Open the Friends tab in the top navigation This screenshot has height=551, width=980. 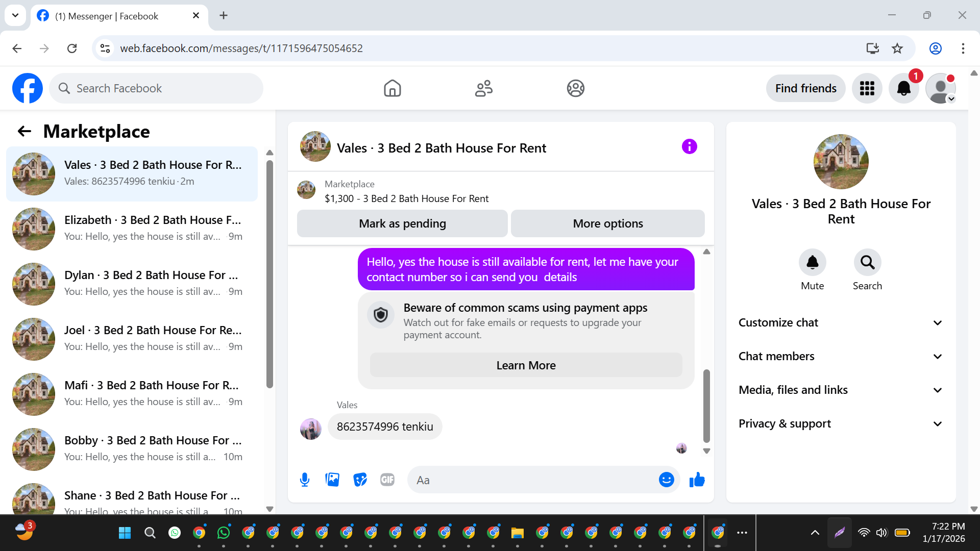483,88
